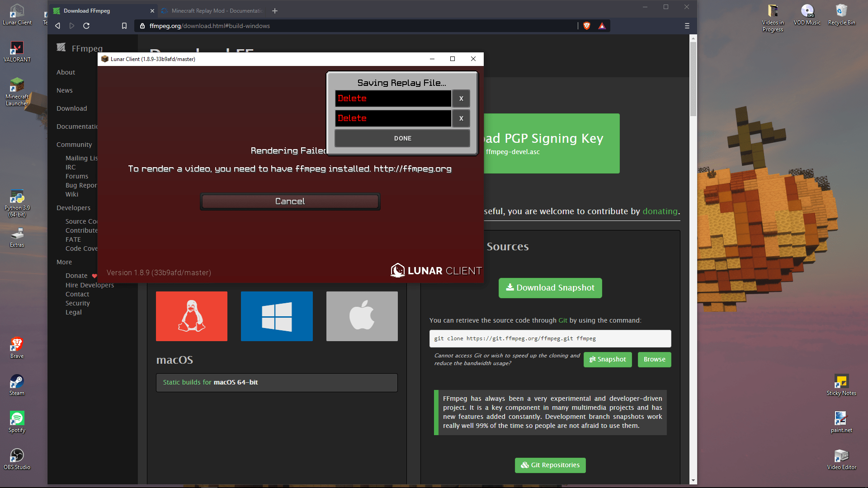Launch Brave from the desktop
Screen dimensions: 868x488
tap(17, 348)
